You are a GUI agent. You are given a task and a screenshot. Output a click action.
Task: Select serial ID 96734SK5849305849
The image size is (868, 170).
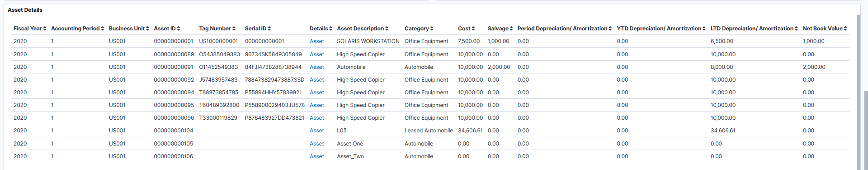pyautogui.click(x=274, y=54)
